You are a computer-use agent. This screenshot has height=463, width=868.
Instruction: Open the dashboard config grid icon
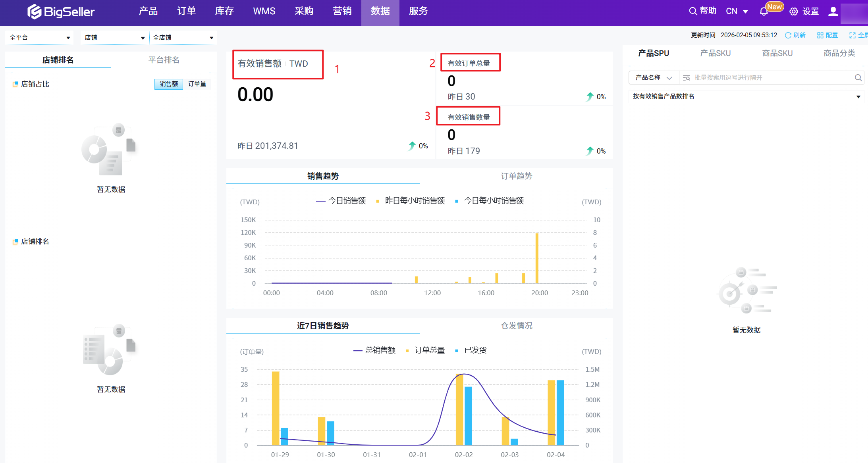point(820,35)
